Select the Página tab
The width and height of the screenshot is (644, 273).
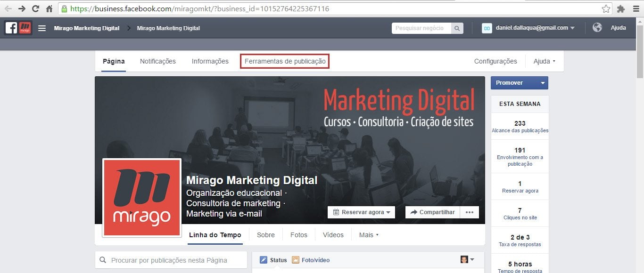[x=114, y=61]
